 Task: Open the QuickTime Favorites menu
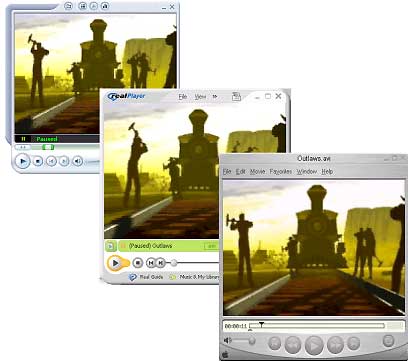(281, 172)
